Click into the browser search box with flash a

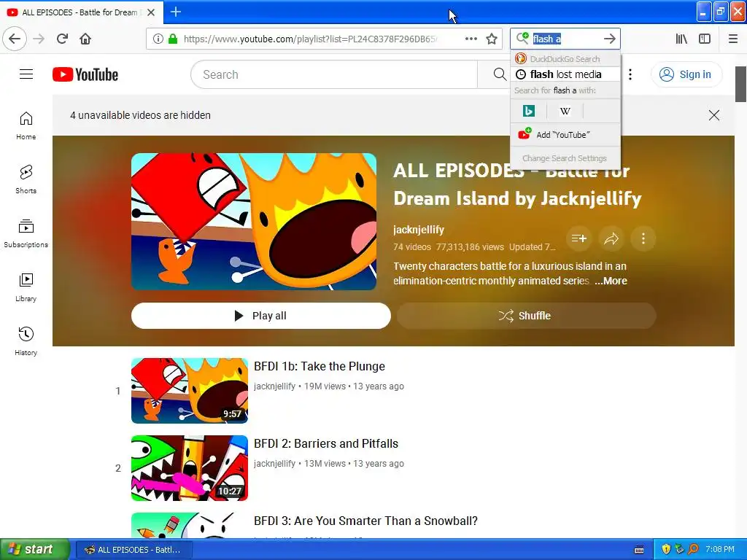tap(566, 39)
